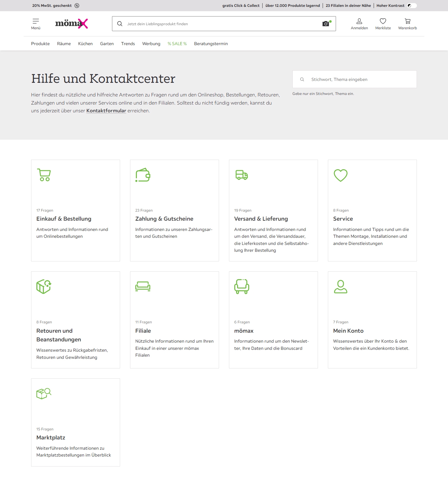
Task: Click 'Wissenswertes über Ihr Konto' description
Action: point(371,345)
